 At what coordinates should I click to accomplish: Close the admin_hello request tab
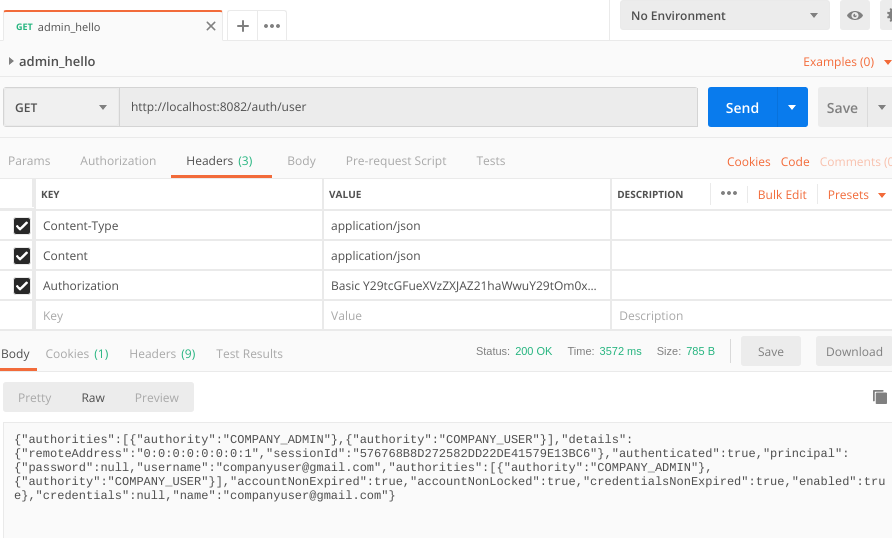click(x=210, y=26)
